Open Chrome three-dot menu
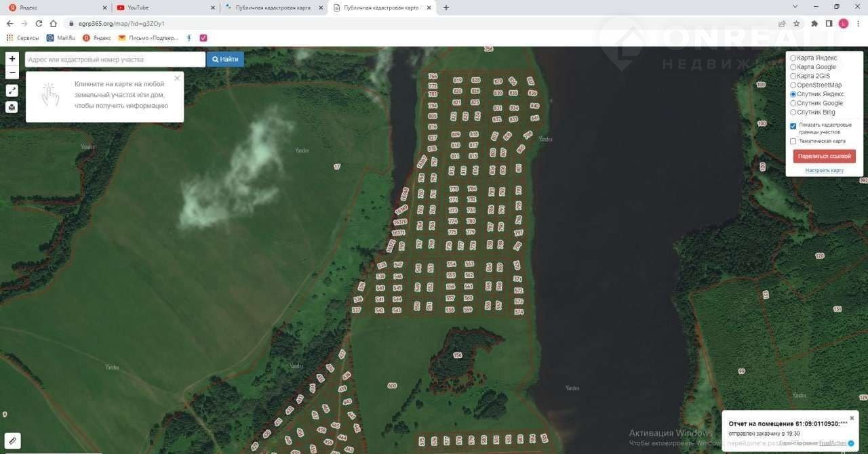Screen dimensions: 868x454 (x=857, y=23)
